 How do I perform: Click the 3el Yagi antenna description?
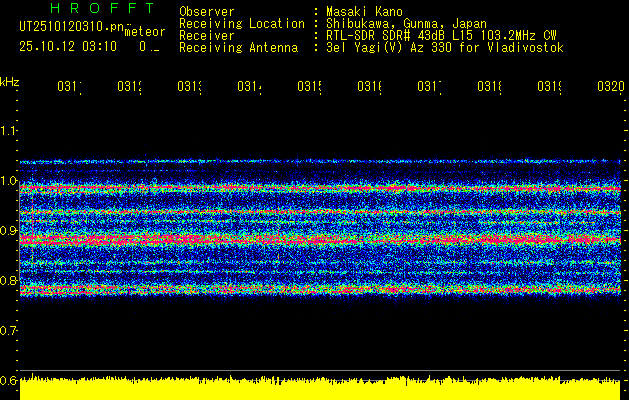tap(445, 48)
